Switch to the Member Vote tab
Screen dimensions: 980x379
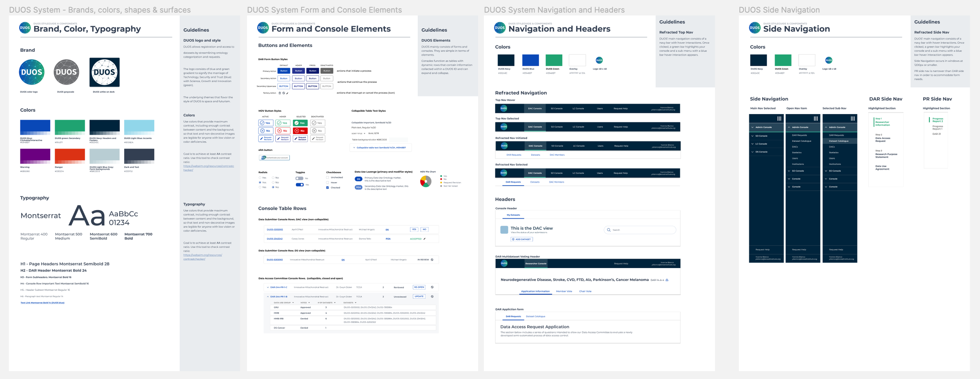coord(564,291)
